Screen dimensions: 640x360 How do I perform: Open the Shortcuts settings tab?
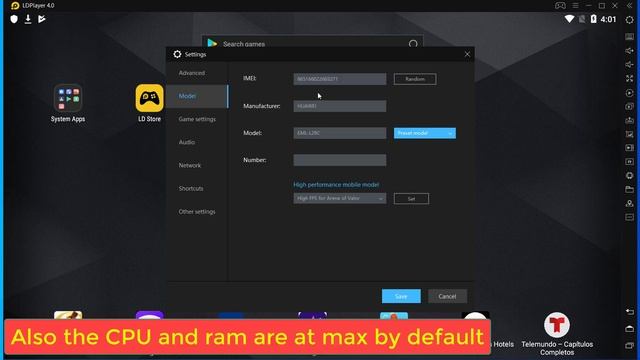click(191, 189)
